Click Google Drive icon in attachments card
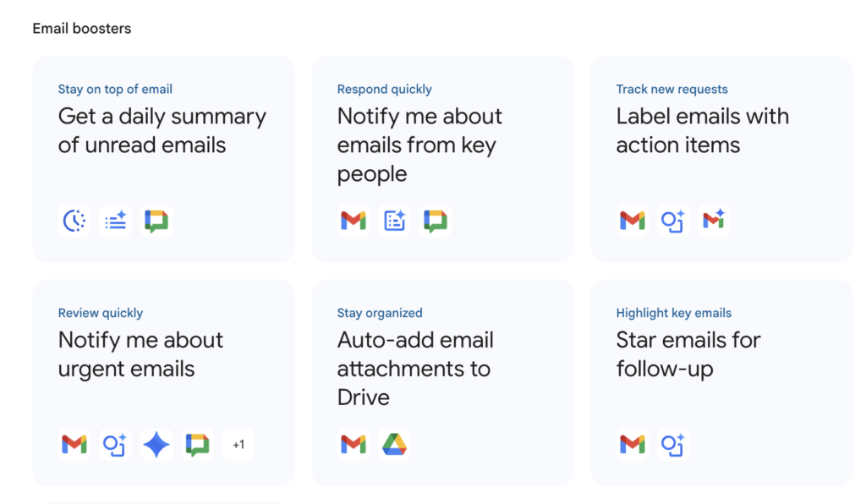The image size is (866, 504). (x=395, y=445)
